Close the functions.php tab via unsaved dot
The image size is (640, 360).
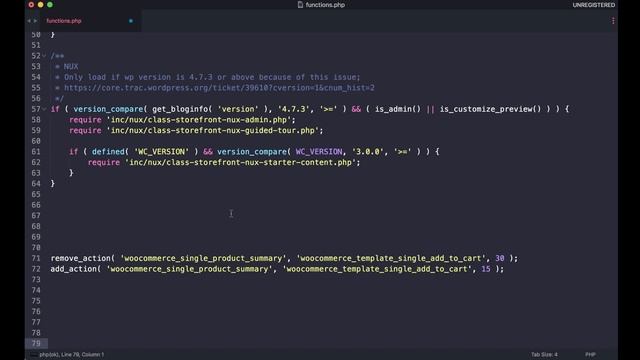coord(131,21)
